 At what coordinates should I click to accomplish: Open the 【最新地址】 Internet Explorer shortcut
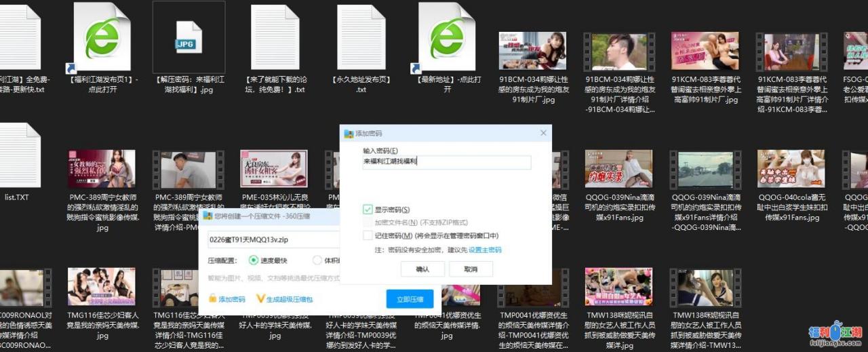(x=446, y=35)
